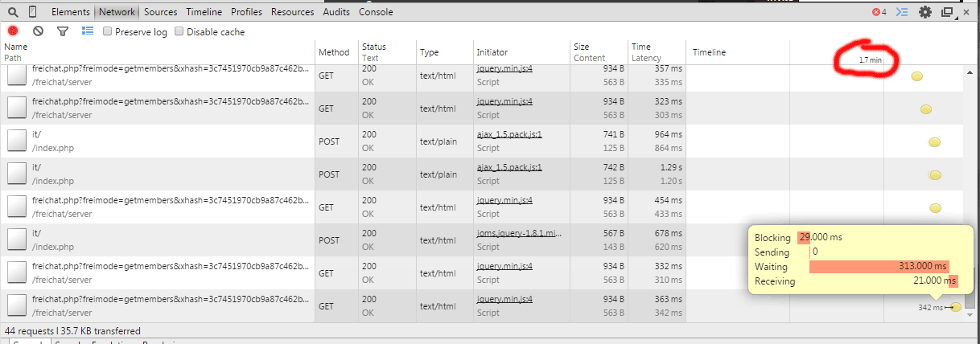Image resolution: width=980 pixels, height=344 pixels.
Task: Open the Console tab
Action: (376, 12)
